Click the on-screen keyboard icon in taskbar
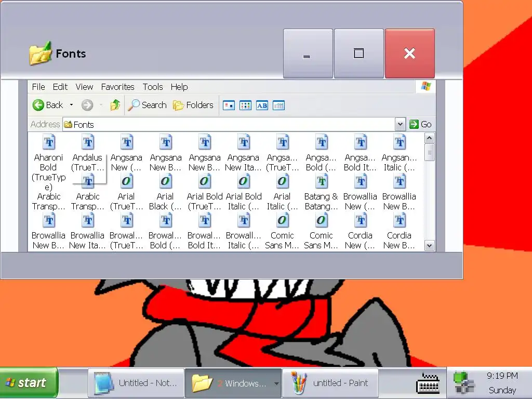Screen dimensions: 532x399 [x=428, y=383]
